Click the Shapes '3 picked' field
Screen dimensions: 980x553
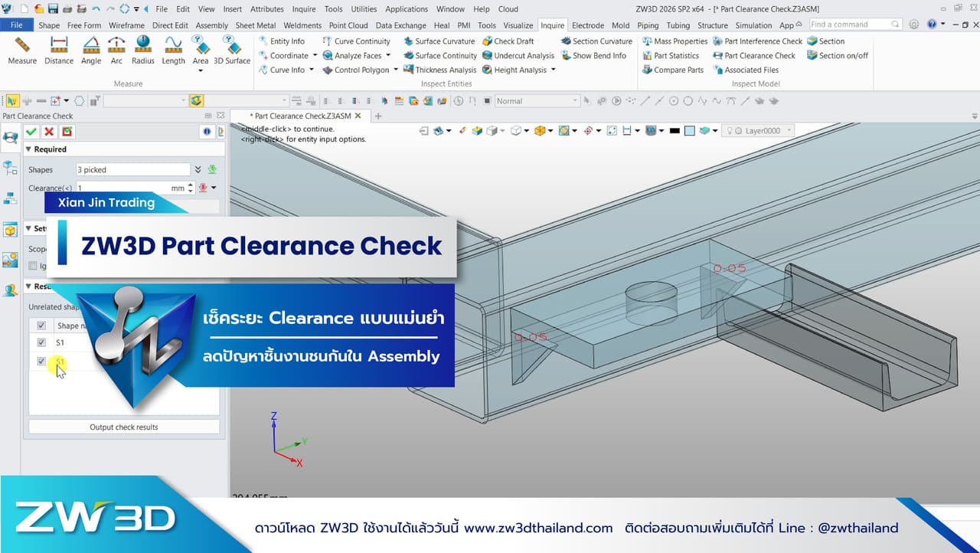[x=132, y=169]
